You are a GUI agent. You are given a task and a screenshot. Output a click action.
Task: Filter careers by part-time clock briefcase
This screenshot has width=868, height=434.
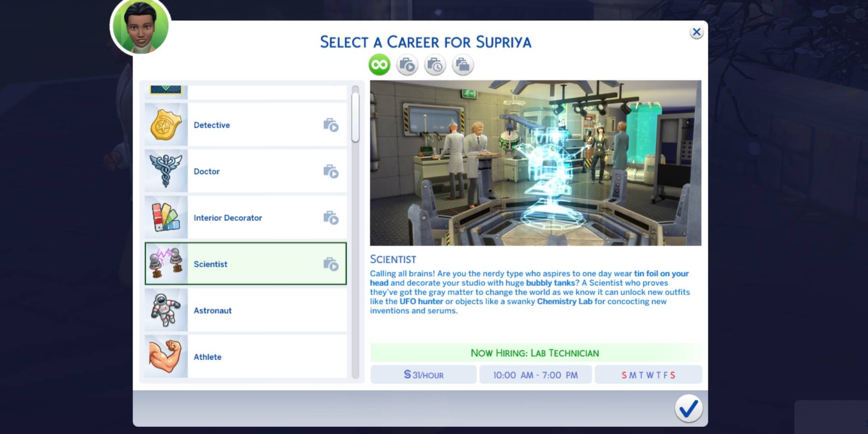pos(435,65)
